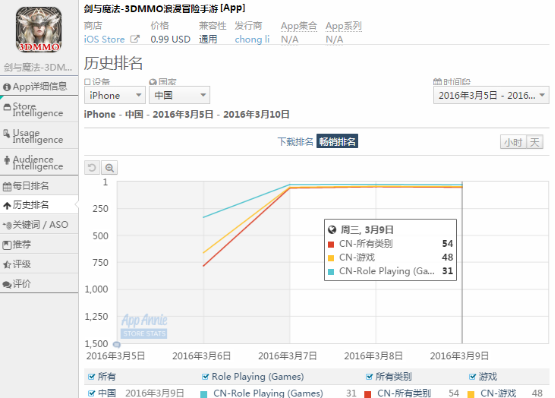Viewport: 555px width, 398px height.
Task: Click the chart line point at 2016年3月9日
Action: [x=462, y=186]
